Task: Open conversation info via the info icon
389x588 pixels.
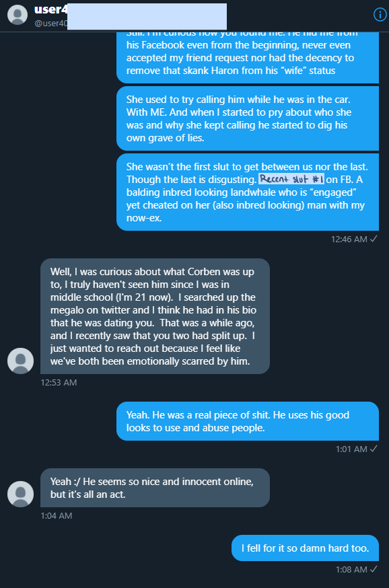Action: (x=380, y=15)
